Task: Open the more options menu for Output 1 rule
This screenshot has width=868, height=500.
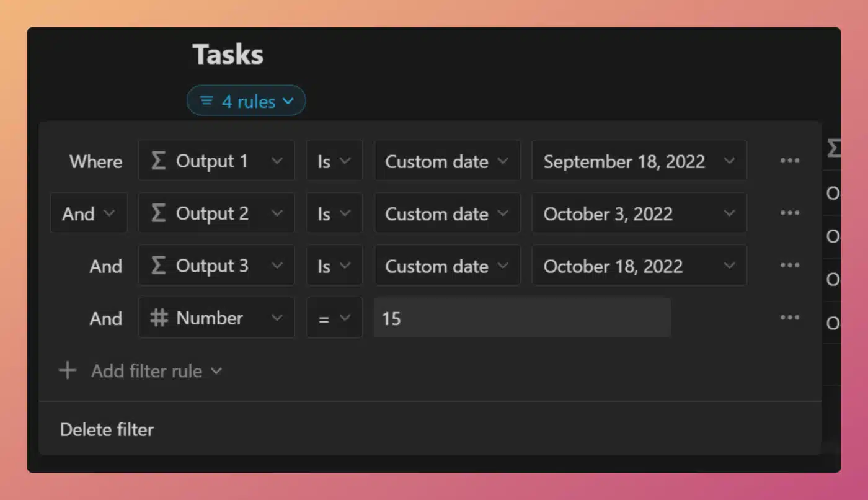Action: (789, 161)
